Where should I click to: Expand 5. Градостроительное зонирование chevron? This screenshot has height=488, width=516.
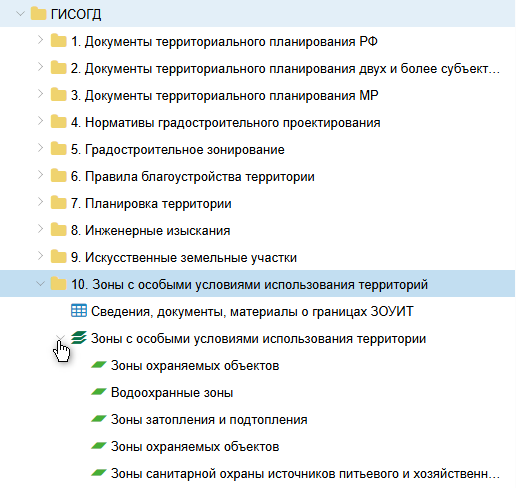[40, 148]
